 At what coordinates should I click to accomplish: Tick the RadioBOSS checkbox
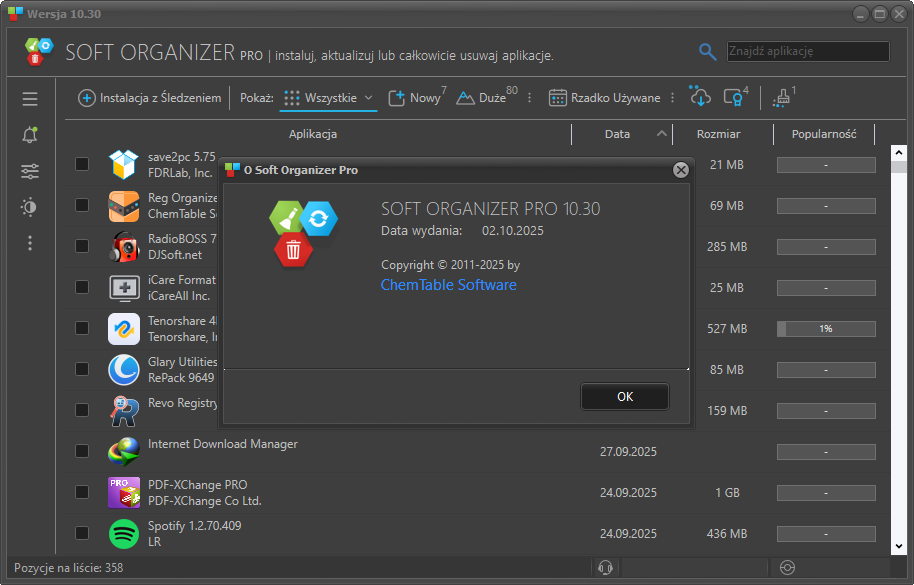[82, 246]
